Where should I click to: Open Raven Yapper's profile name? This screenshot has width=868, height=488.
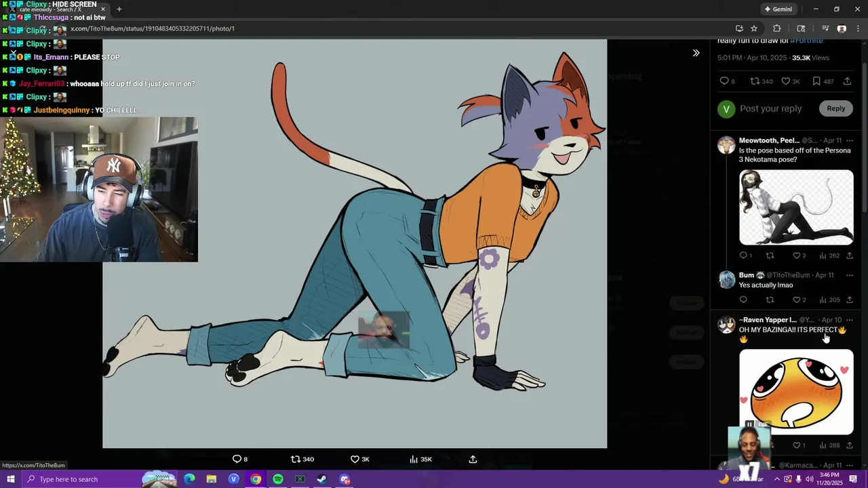tap(768, 320)
